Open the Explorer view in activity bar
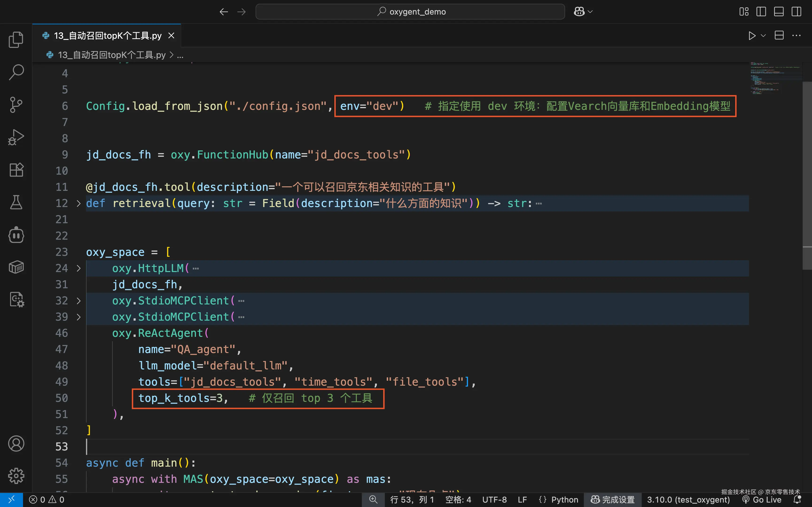 coord(16,40)
